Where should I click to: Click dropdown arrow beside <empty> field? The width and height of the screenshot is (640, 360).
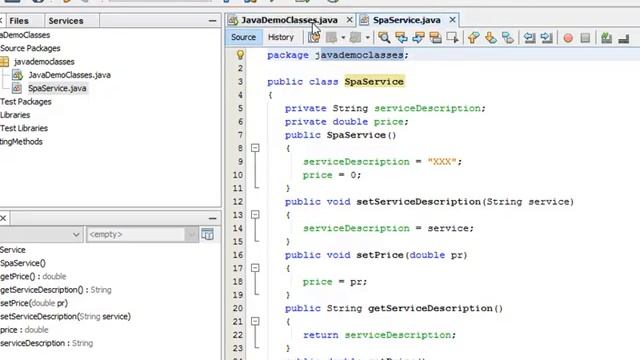pos(191,234)
